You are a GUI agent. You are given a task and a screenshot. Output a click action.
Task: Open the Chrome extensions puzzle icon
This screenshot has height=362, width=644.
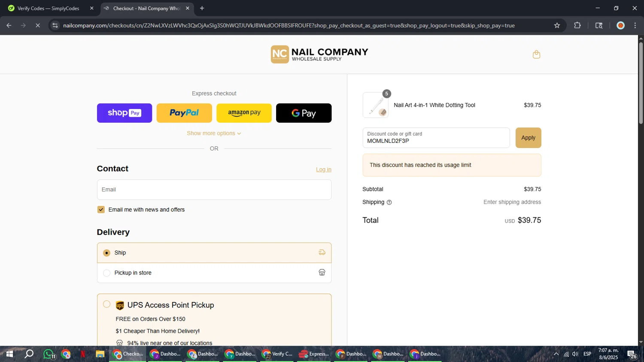point(577,25)
